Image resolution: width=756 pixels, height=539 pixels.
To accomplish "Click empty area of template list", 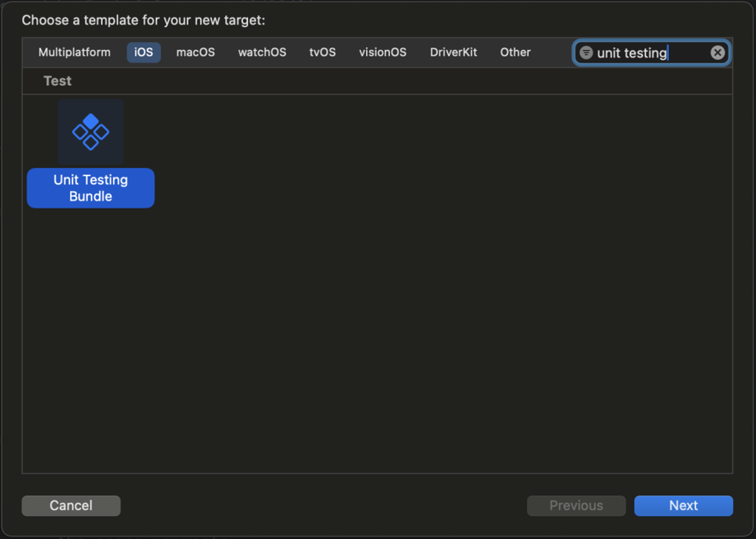I will (x=434, y=313).
